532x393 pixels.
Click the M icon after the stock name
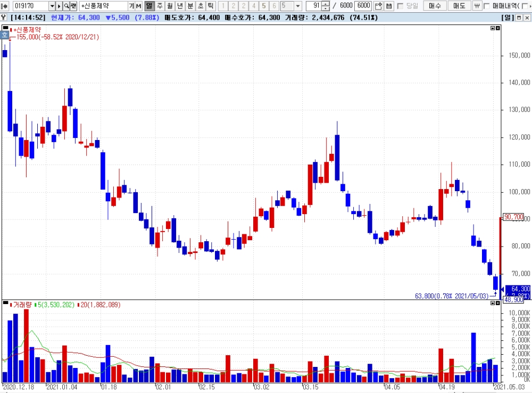coord(139,6)
